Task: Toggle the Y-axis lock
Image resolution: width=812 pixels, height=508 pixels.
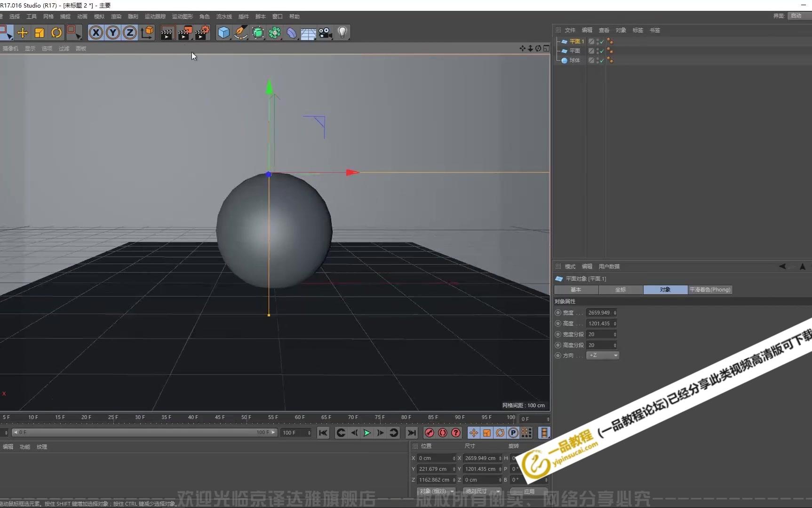Action: coord(113,32)
